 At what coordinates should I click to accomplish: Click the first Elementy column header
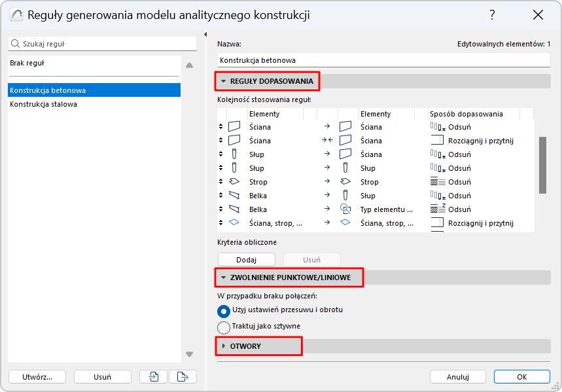[275, 114]
